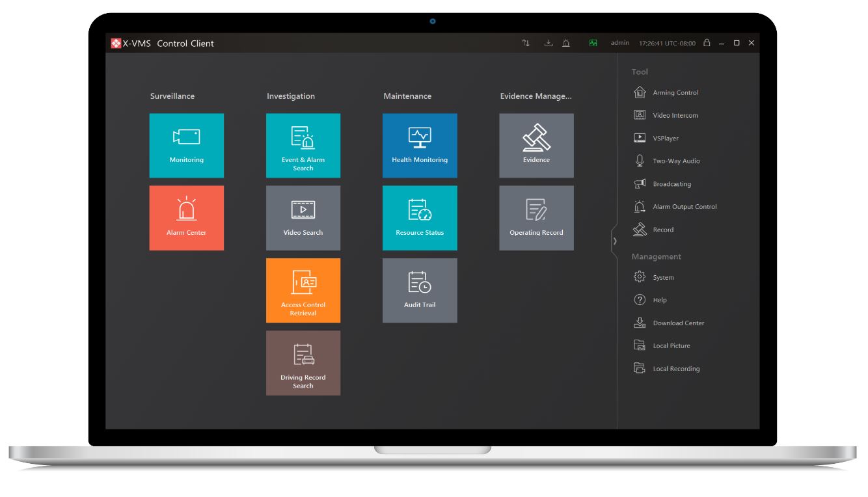Open the Evidence tile
This screenshot has height=497, width=868.
click(536, 145)
